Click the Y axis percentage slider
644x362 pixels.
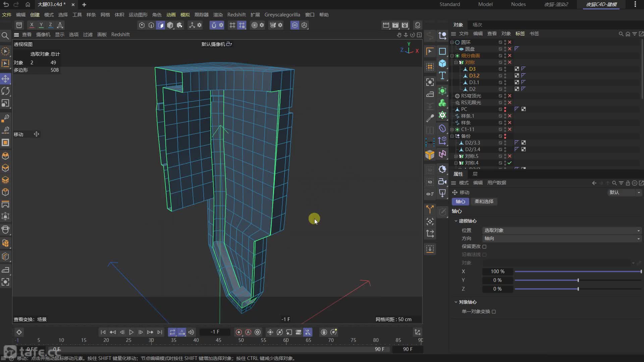[x=578, y=280]
